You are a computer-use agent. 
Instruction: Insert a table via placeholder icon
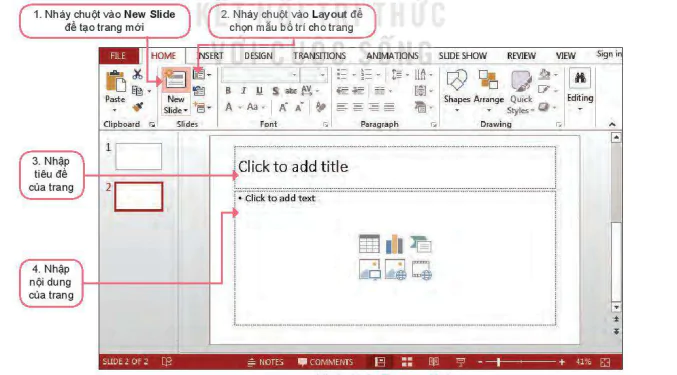coord(369,244)
